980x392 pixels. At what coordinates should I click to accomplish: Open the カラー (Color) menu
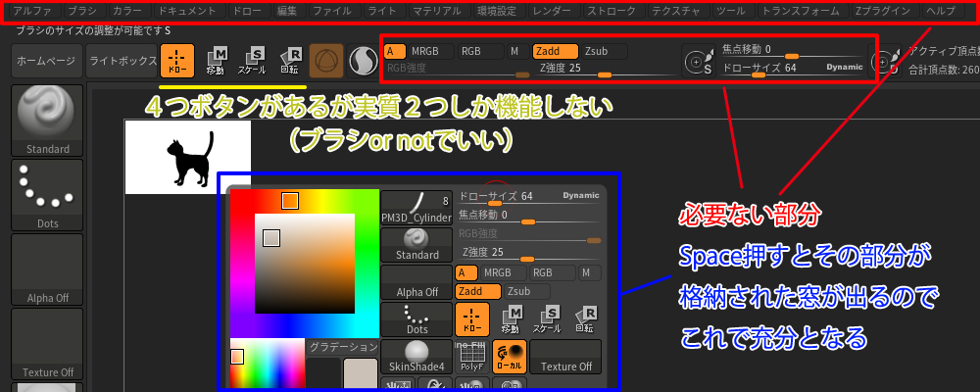[x=128, y=11]
